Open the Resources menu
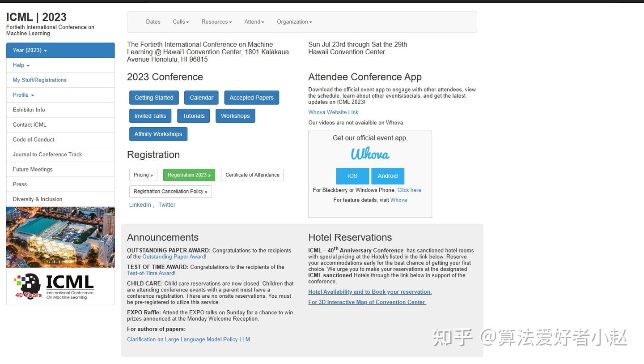The image size is (644, 364). tap(216, 21)
